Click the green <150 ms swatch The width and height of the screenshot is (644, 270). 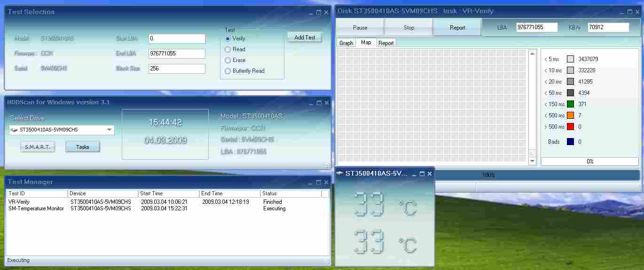click(x=570, y=104)
